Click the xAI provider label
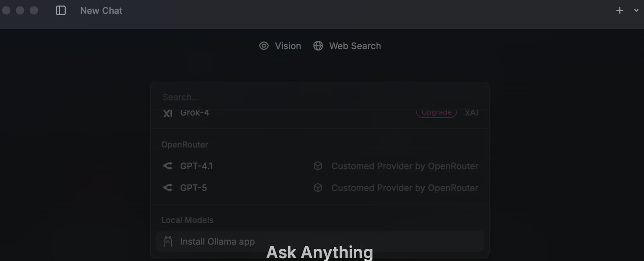The image size is (644, 261). tap(472, 113)
